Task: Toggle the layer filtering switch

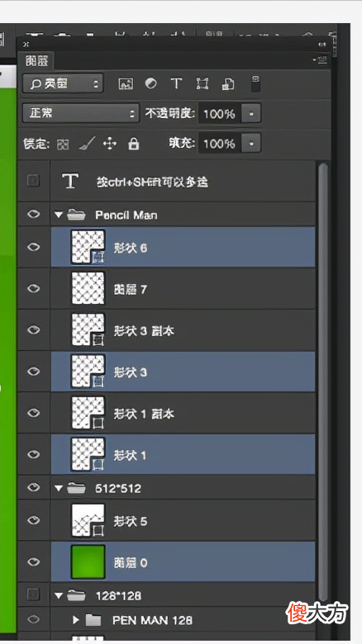Action: pyautogui.click(x=255, y=83)
